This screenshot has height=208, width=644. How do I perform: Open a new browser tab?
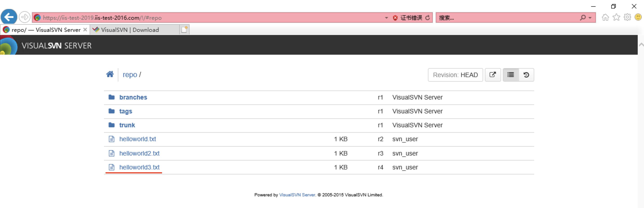(x=184, y=30)
